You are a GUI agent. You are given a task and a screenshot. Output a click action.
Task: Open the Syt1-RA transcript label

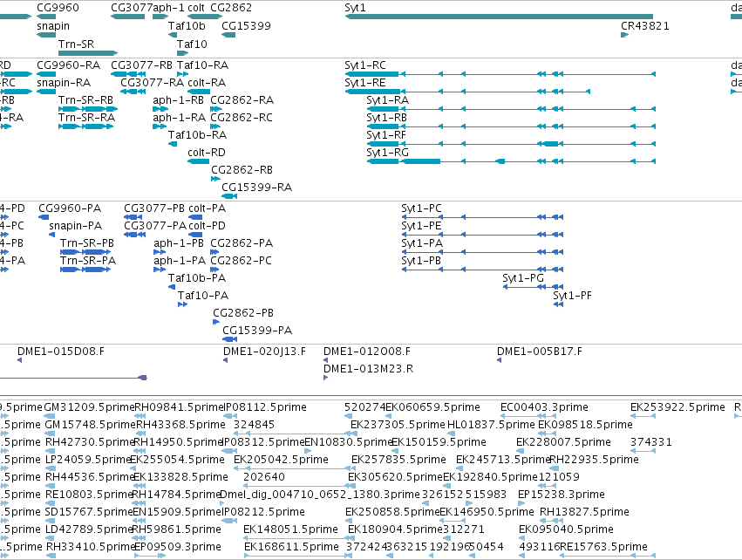(387, 100)
